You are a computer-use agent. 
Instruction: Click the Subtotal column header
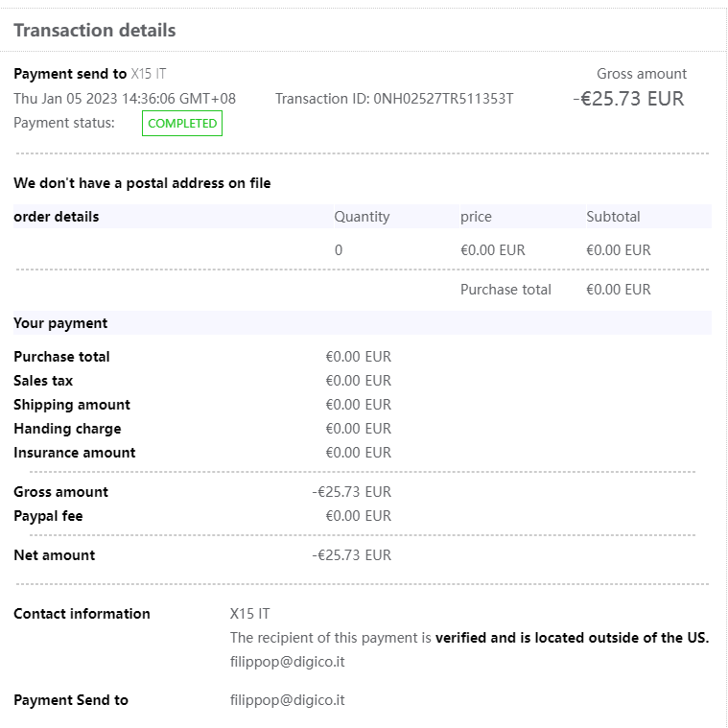[x=613, y=217]
